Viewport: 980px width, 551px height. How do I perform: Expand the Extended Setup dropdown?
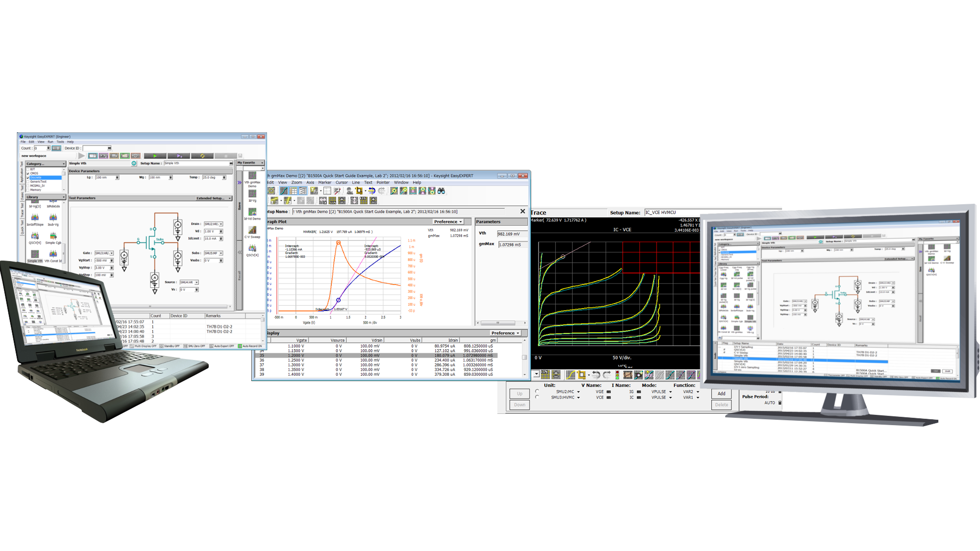pos(214,198)
